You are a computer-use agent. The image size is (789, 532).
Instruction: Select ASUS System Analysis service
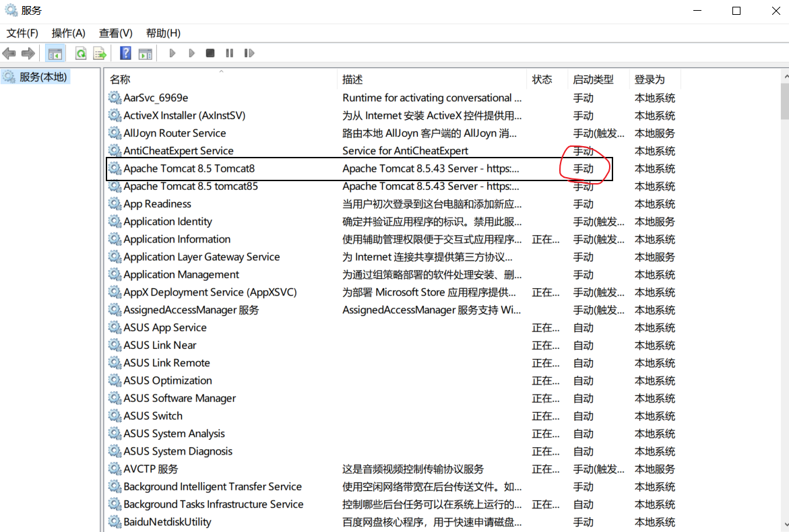click(174, 434)
